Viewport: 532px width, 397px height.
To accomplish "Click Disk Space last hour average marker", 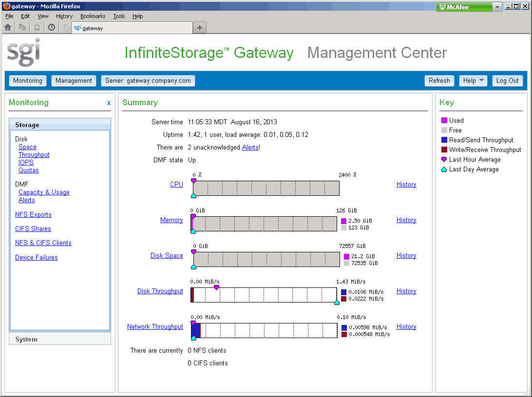I will (193, 252).
